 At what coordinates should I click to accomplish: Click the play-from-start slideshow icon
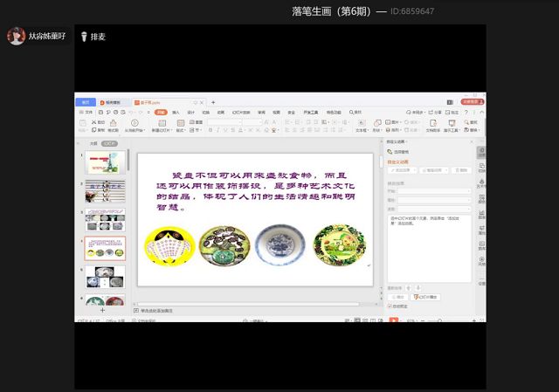[135, 123]
